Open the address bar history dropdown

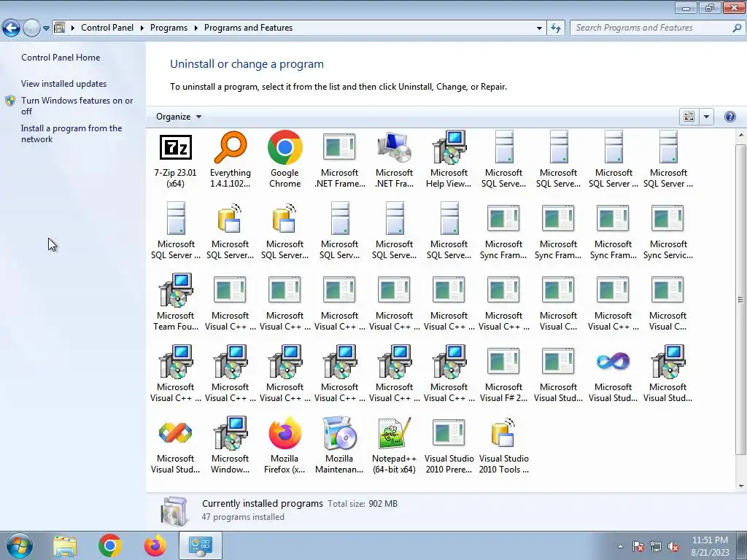539,28
